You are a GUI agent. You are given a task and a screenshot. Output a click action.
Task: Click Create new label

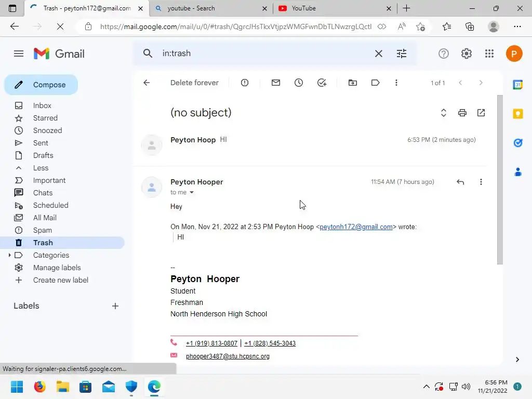click(x=60, y=280)
